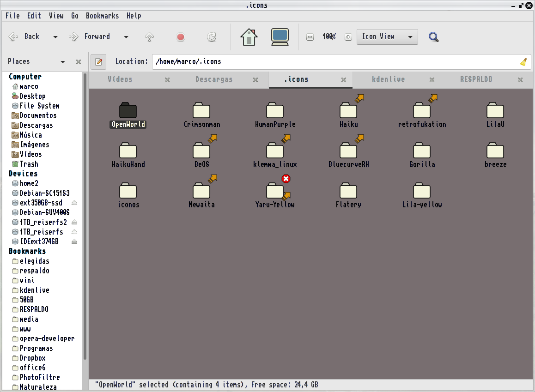
Task: Open Back history dropdown arrow
Action: pos(55,37)
